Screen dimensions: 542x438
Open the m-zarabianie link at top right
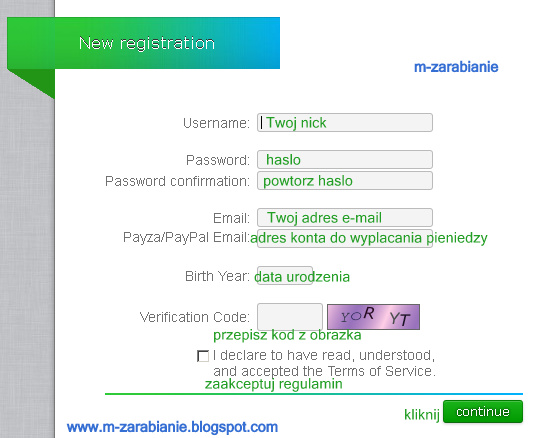456,67
